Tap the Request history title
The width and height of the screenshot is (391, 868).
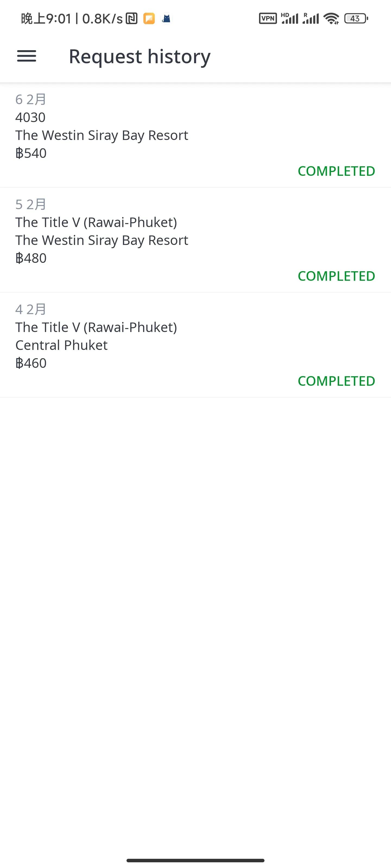click(x=140, y=56)
